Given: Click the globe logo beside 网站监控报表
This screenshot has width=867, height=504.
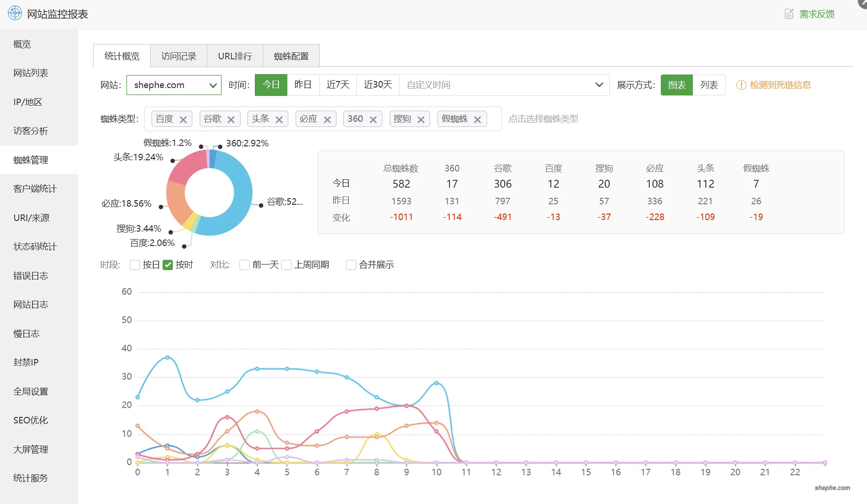Looking at the screenshot, I should 14,13.
